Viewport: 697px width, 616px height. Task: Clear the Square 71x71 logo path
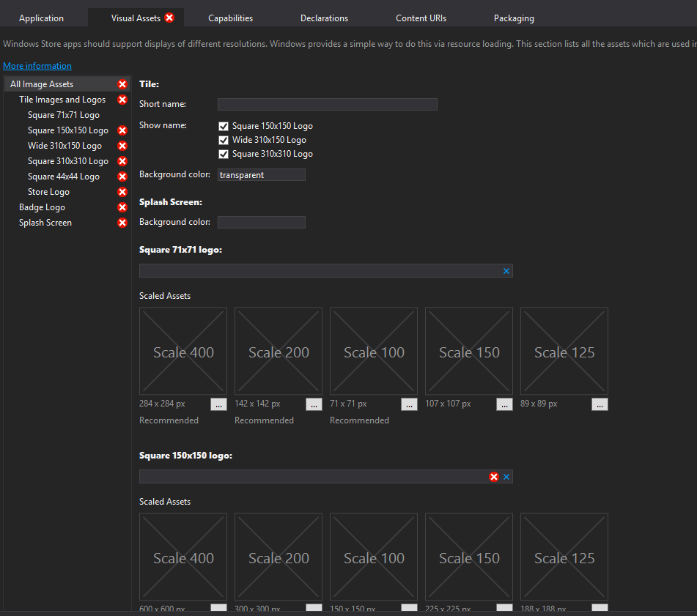pos(506,271)
